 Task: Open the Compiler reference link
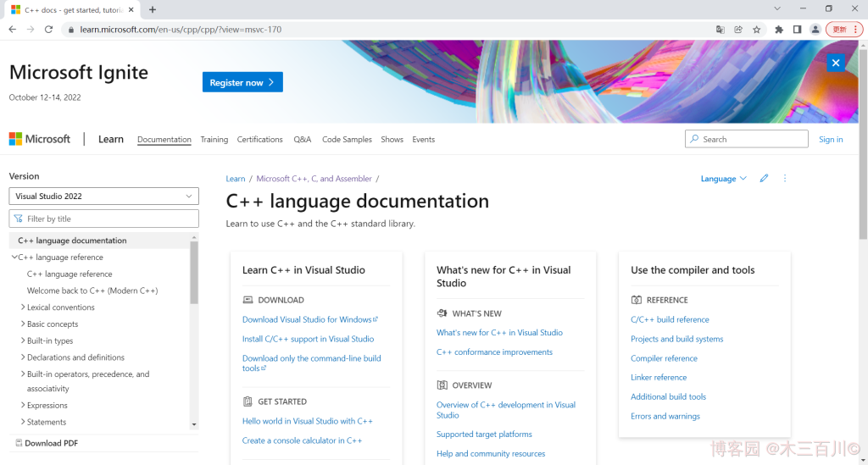coord(664,358)
